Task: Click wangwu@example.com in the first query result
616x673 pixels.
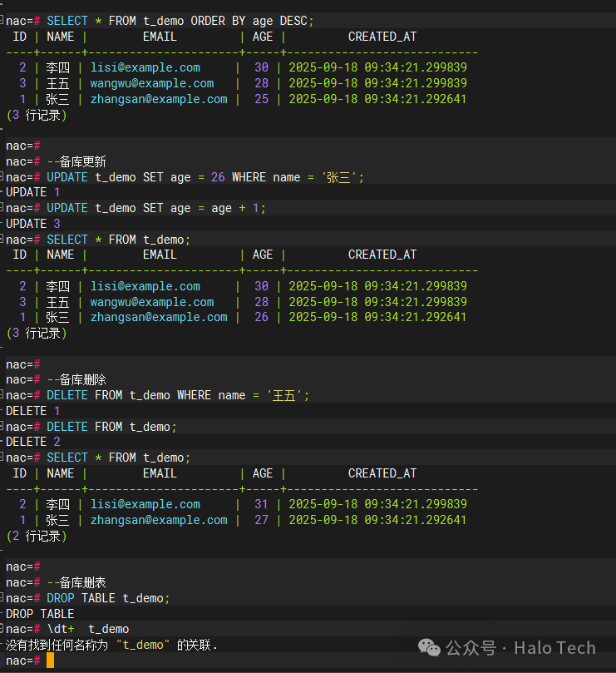Action: point(152,83)
